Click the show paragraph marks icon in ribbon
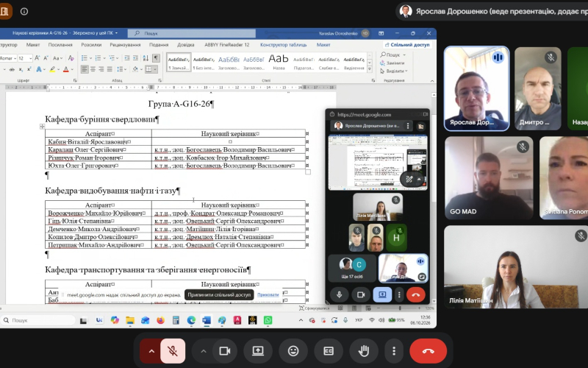Image resolution: width=588 pixels, height=368 pixels. (x=156, y=58)
